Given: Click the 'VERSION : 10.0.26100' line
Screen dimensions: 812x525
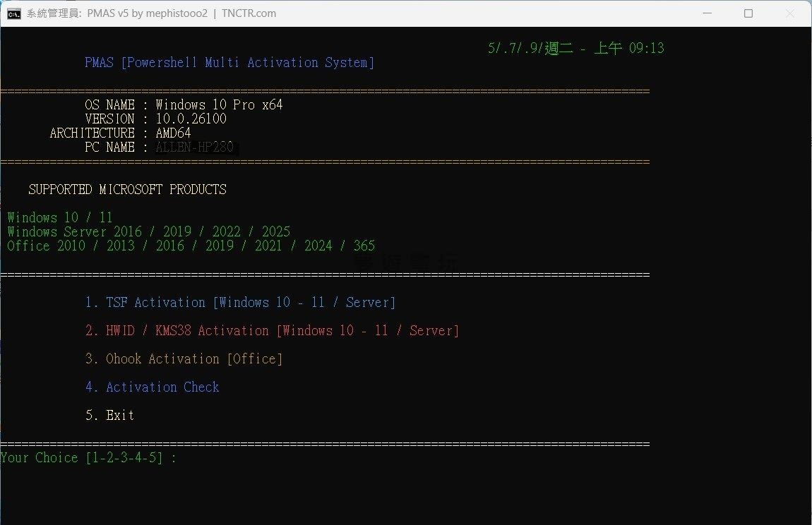Looking at the screenshot, I should pyautogui.click(x=156, y=119).
